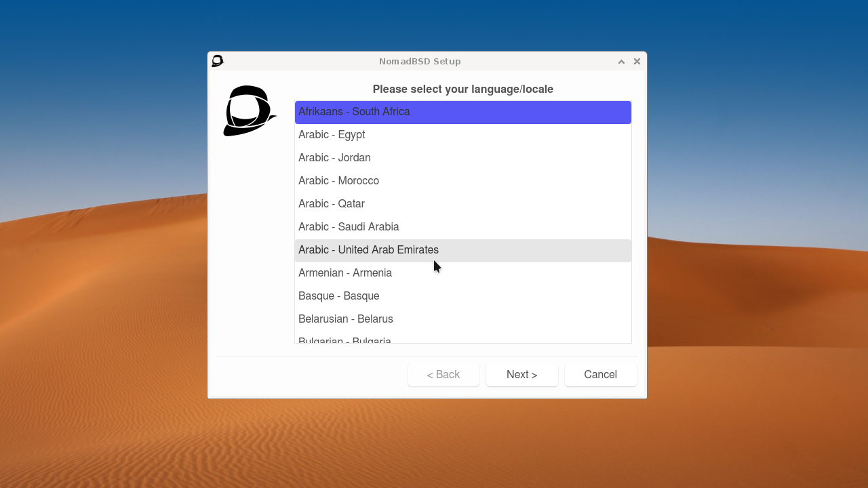Click the NomadBSD title bar icon
The width and height of the screenshot is (868, 488).
(218, 61)
